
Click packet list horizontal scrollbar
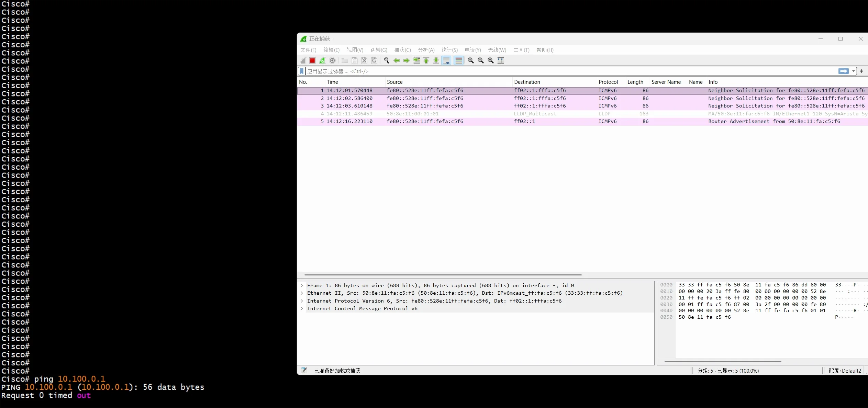point(443,275)
